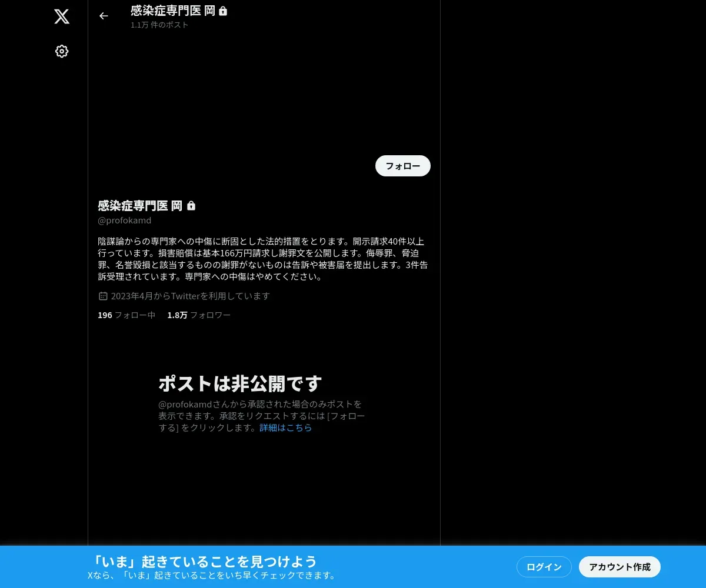Click the @profokamd handle text
706x588 pixels.
[x=125, y=220]
